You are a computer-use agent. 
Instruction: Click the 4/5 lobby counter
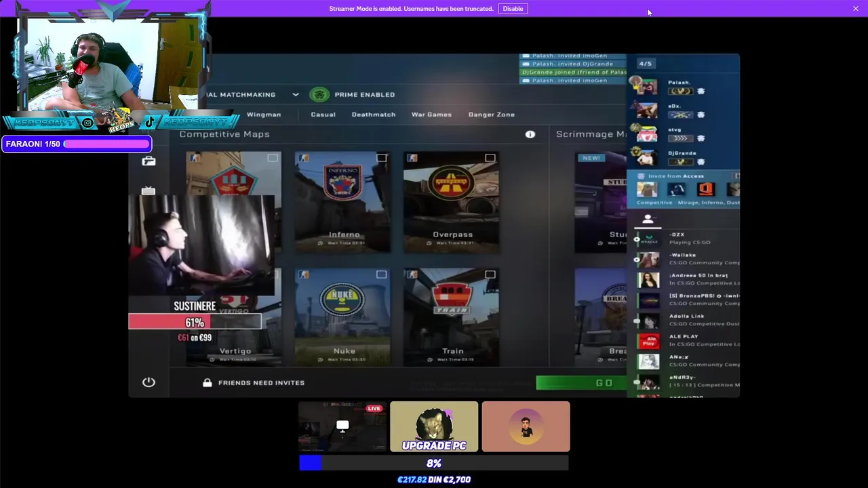coord(645,64)
